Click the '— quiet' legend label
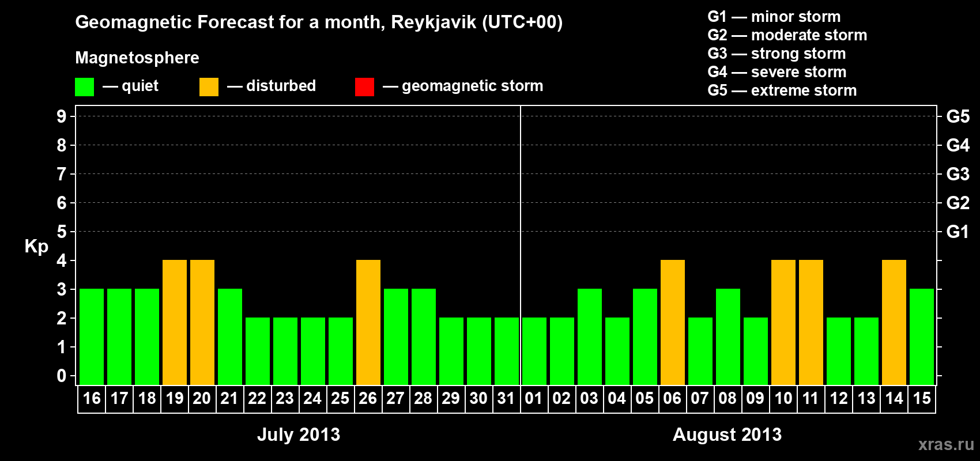The width and height of the screenshot is (980, 461). click(x=130, y=86)
